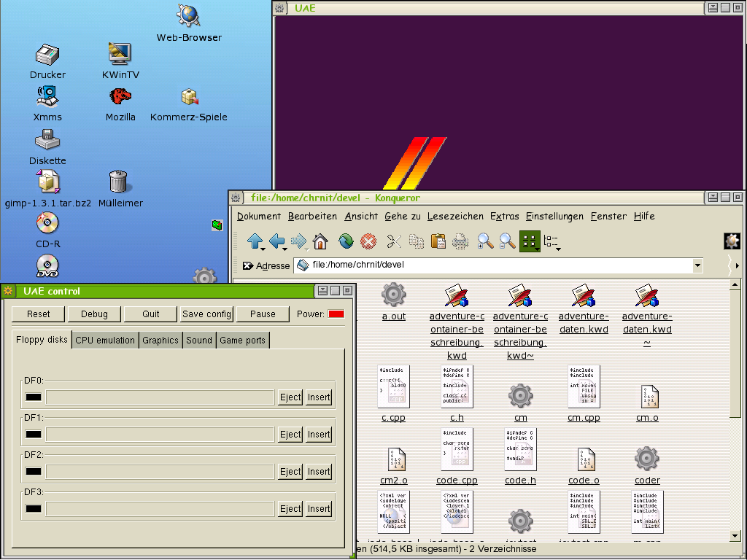Click the Konqueror animated gear logo
Viewport: 747px width, 560px height.
[732, 241]
